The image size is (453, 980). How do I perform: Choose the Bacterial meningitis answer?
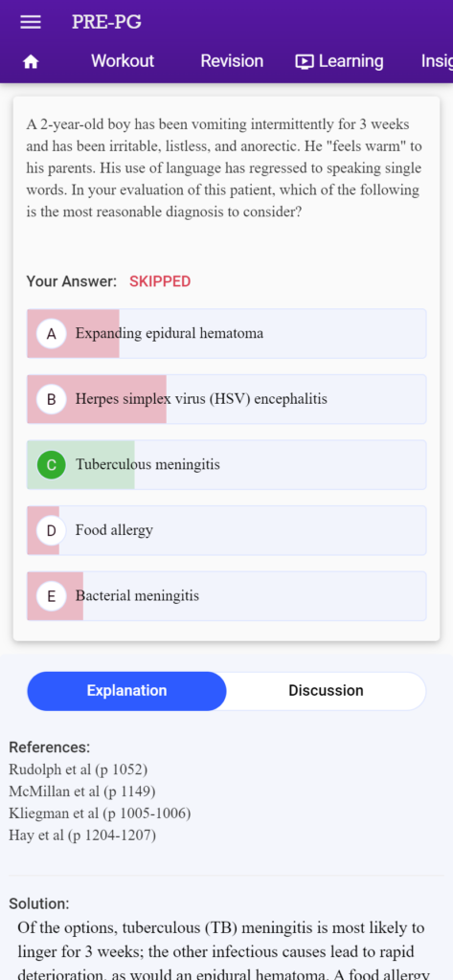point(226,596)
